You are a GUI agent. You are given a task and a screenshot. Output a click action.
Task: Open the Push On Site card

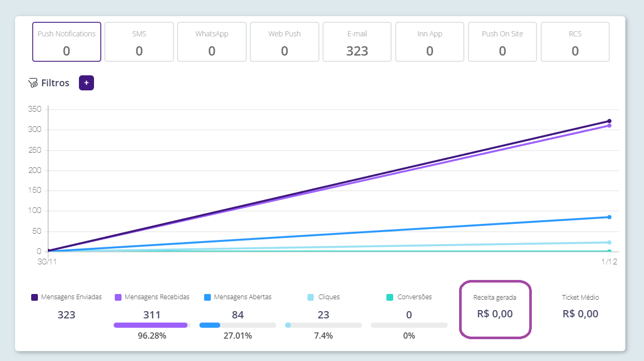coord(503,42)
